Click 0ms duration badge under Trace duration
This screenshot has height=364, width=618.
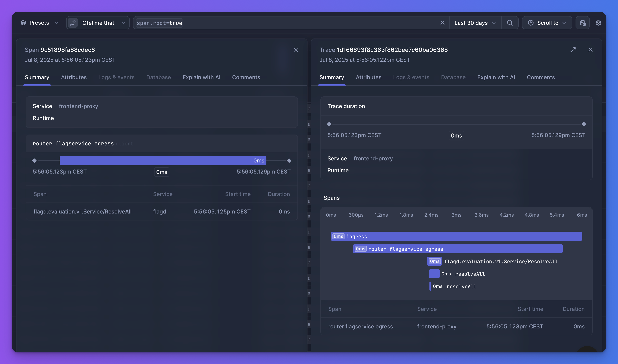(456, 136)
